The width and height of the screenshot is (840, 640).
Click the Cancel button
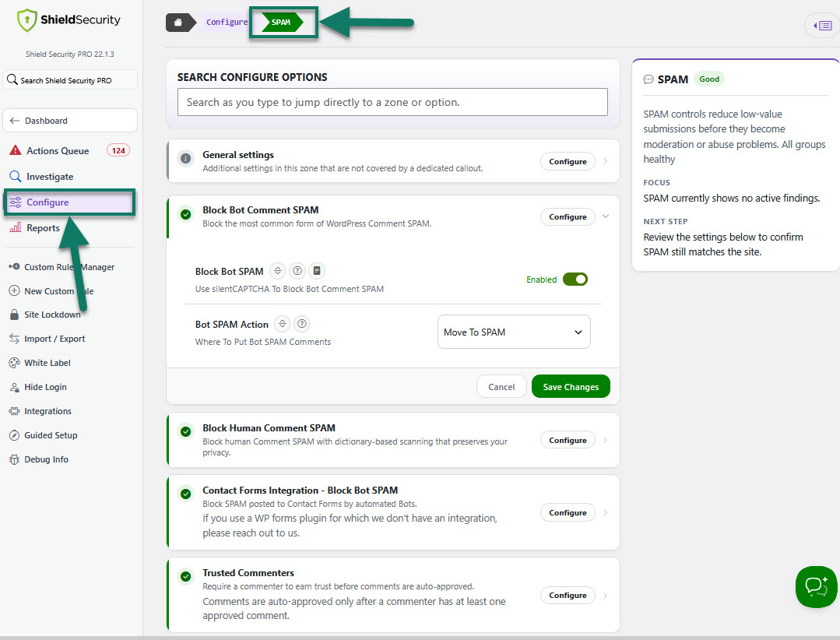tap(501, 387)
